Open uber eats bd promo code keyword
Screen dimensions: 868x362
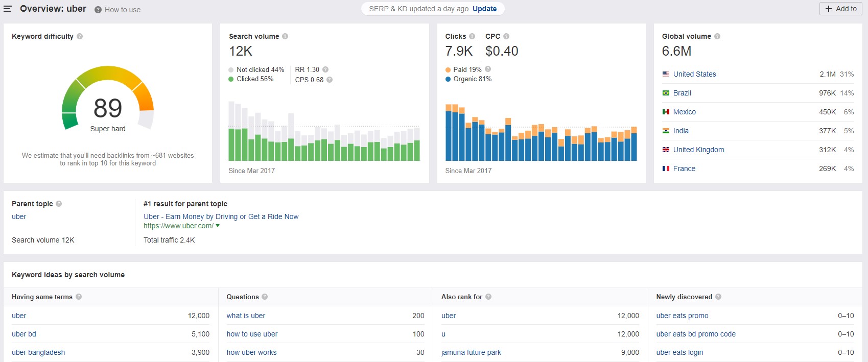696,334
